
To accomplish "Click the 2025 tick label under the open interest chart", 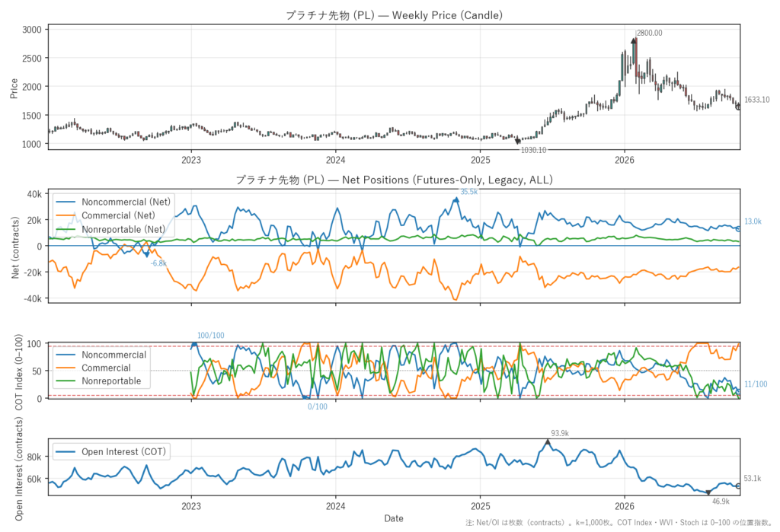I will coord(480,507).
